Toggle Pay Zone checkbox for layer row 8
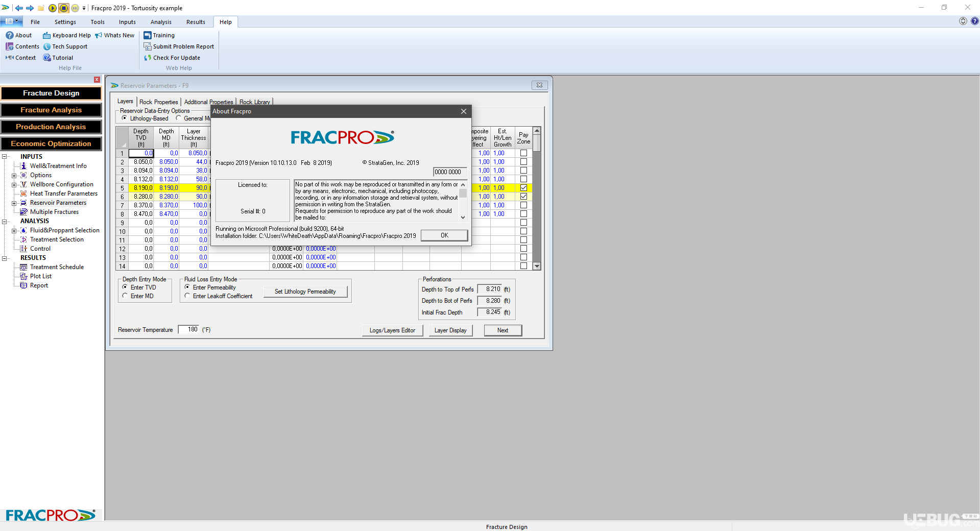 (x=523, y=214)
